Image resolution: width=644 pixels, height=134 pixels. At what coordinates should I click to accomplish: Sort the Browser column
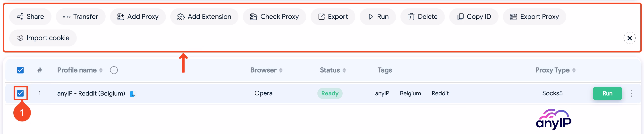[x=281, y=70]
